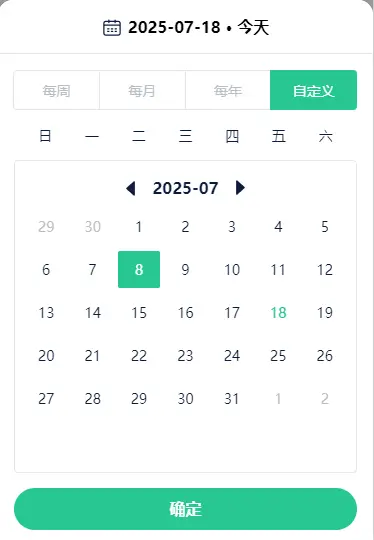Screen dimensions: 374x540
Task: Confirm with the 确定 button
Action: click(185, 509)
